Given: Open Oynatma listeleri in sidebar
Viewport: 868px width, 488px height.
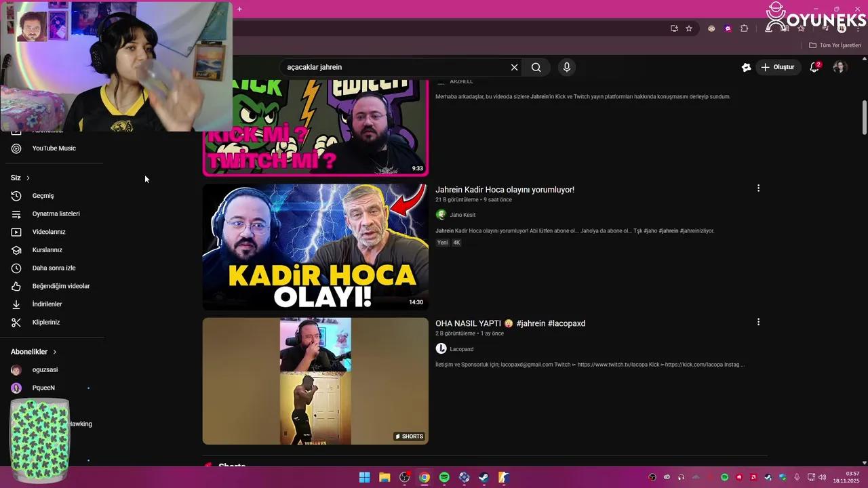Looking at the screenshot, I should pos(54,213).
